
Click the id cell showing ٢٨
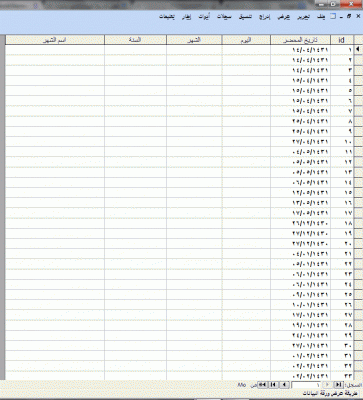(342, 325)
